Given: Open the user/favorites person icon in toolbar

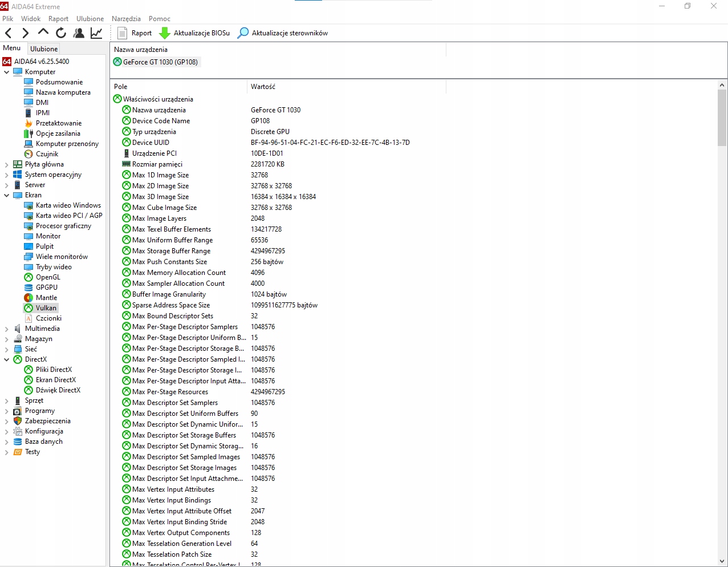Looking at the screenshot, I should click(79, 33).
